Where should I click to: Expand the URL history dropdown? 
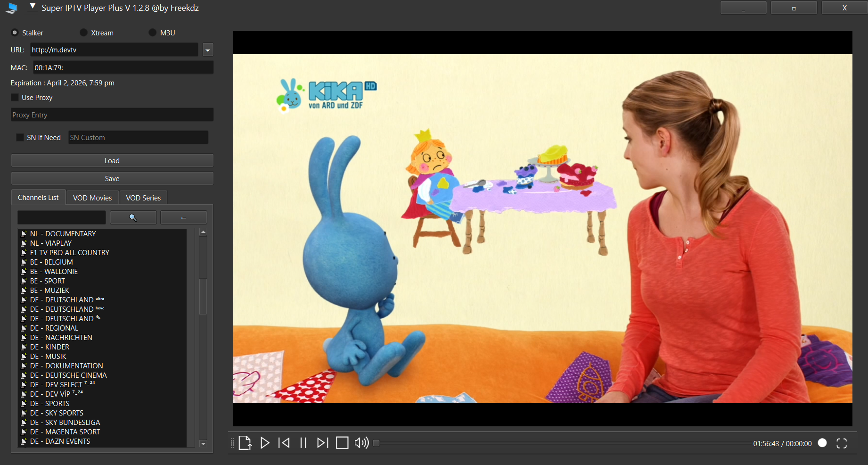pyautogui.click(x=208, y=50)
